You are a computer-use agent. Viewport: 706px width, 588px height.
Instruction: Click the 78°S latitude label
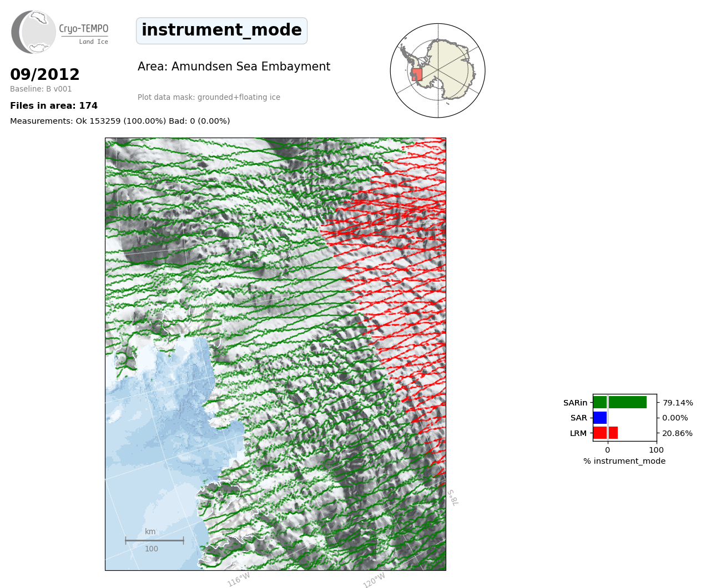[453, 498]
